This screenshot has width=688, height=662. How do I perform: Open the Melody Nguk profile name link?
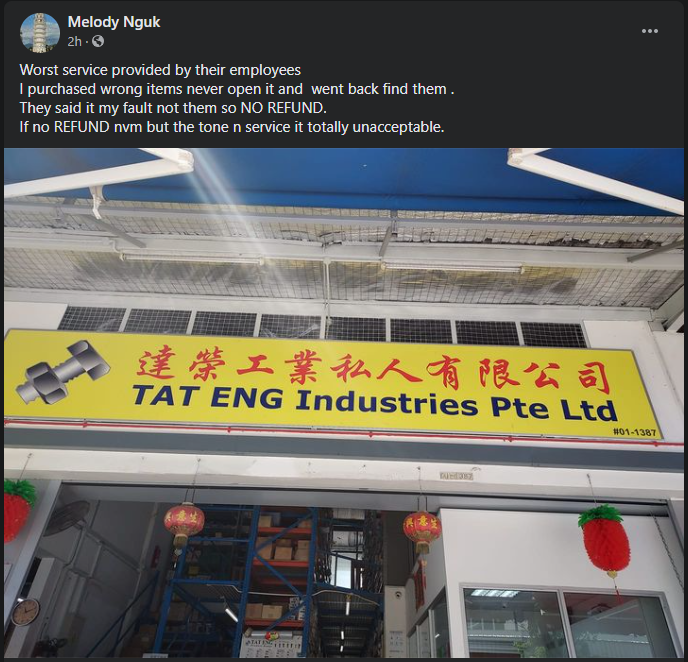coord(114,22)
